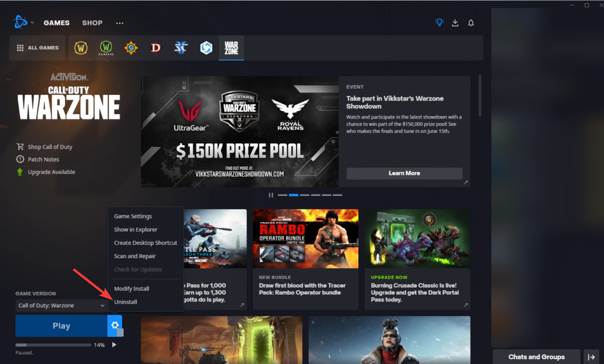The image size is (604, 364).
Task: Open the ALL GAMES grid
Action: coord(38,48)
